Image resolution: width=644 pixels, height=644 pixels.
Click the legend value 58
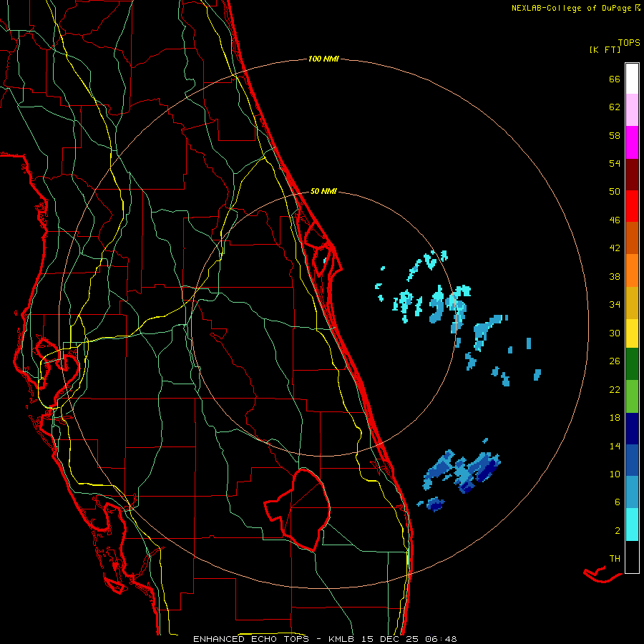point(615,135)
